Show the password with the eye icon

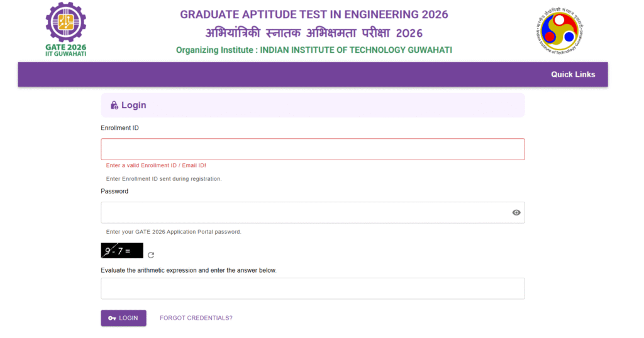tap(516, 212)
